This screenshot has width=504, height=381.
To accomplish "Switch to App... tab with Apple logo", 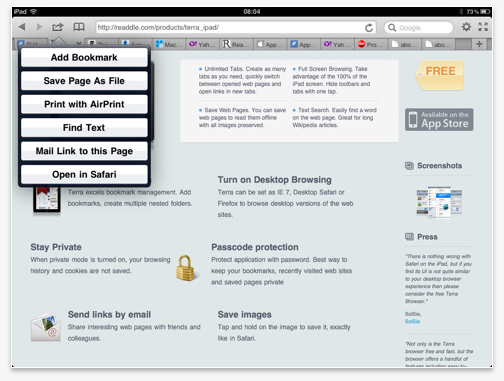I will click(x=270, y=44).
